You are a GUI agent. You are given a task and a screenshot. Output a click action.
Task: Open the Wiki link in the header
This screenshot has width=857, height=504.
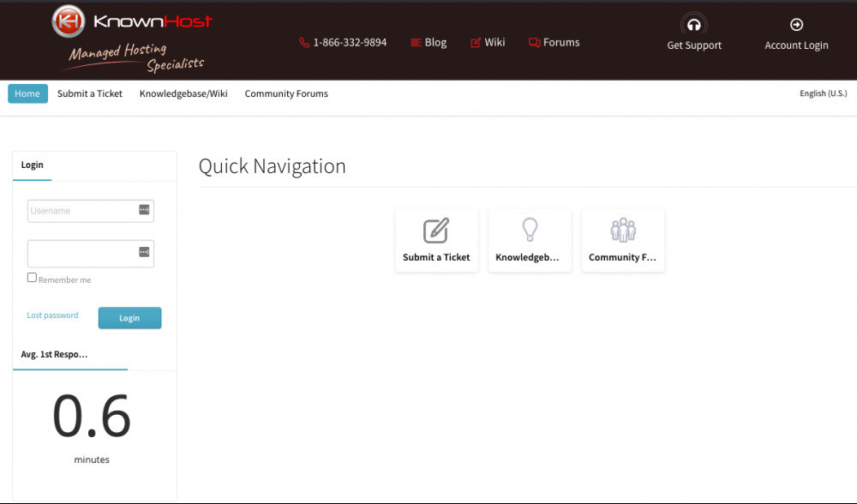[x=494, y=43]
